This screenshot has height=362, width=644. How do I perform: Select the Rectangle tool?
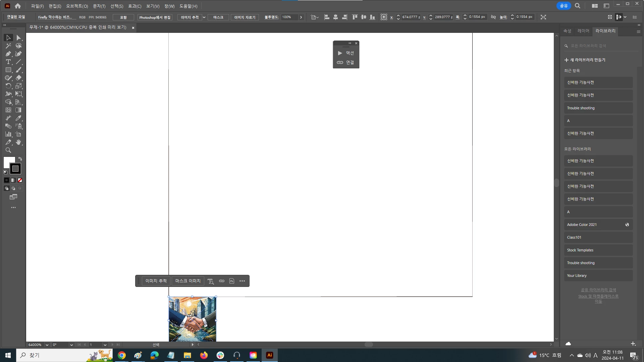click(x=8, y=70)
